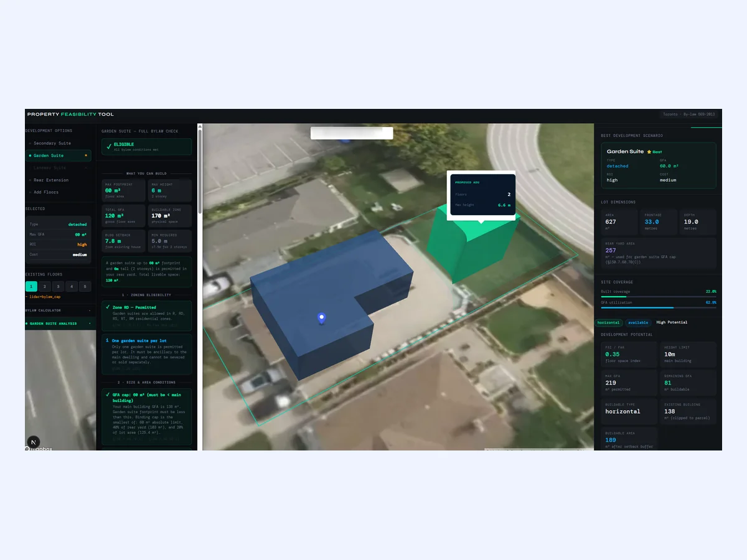Click the compass north icon on minimap
This screenshot has height=560, width=747.
point(34,441)
